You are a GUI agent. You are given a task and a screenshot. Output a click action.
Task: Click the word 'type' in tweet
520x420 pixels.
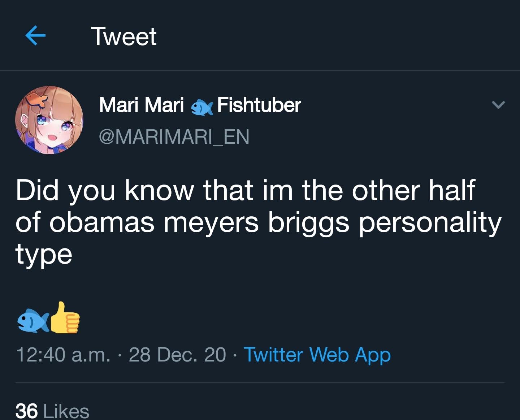(44, 255)
